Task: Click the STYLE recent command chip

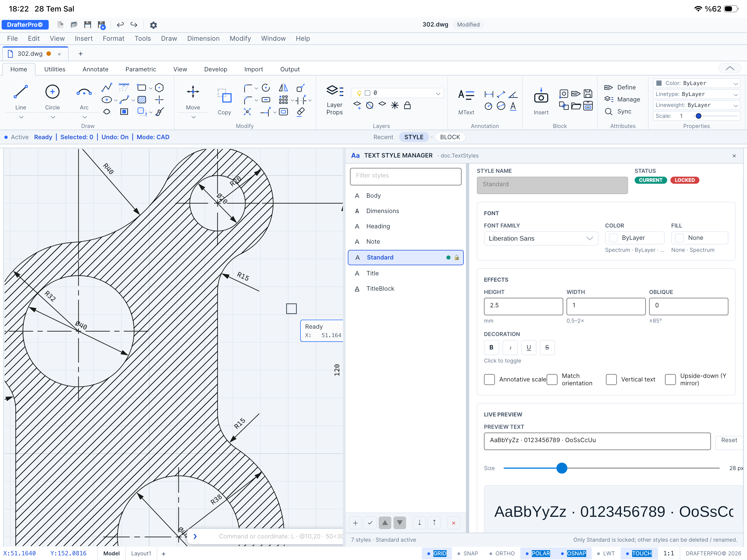Action: click(414, 137)
